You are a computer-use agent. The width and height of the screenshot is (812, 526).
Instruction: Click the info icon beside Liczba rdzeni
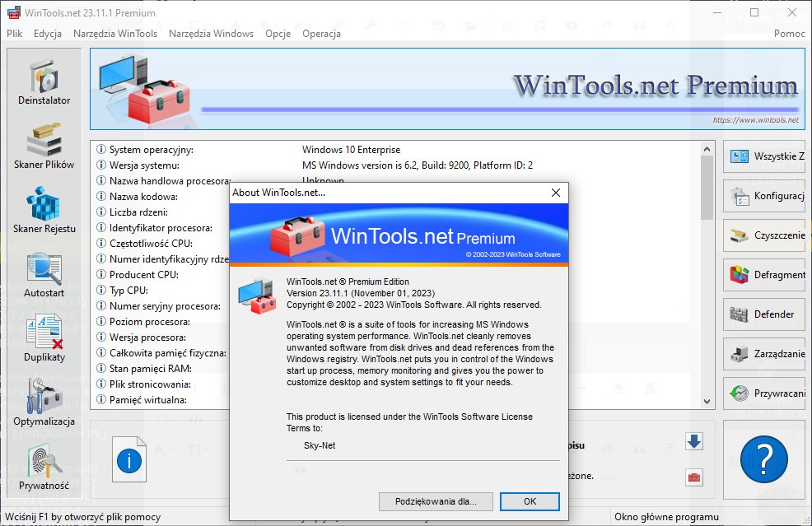click(101, 212)
